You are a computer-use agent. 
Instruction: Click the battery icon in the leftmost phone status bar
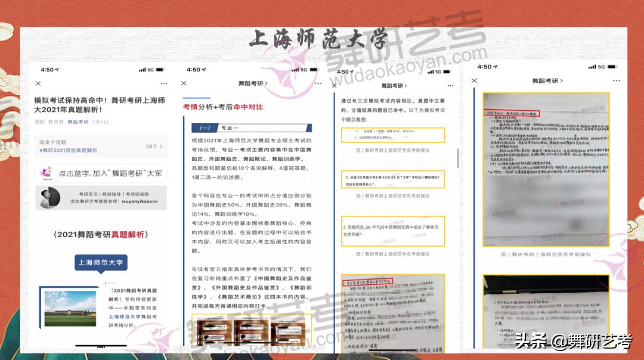[x=160, y=70]
